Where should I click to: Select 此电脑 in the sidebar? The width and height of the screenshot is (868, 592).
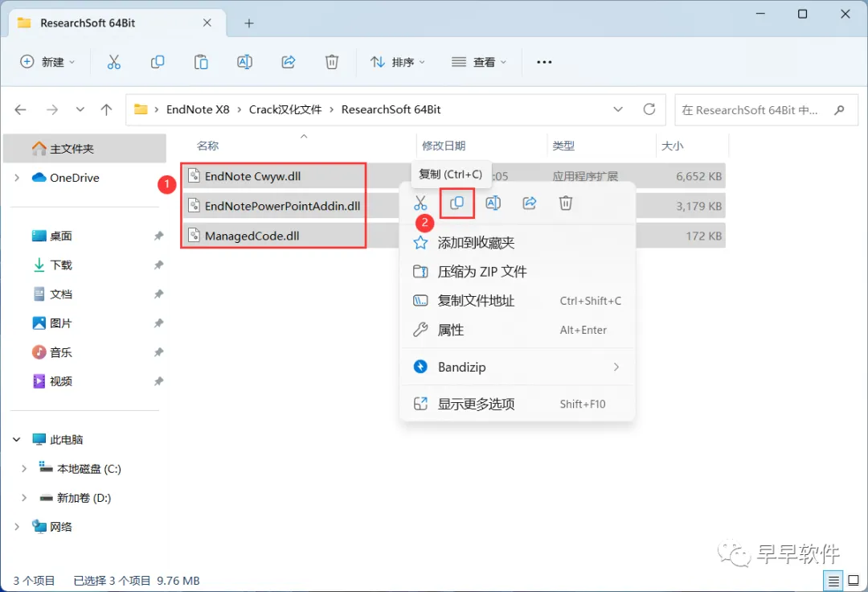pos(66,440)
